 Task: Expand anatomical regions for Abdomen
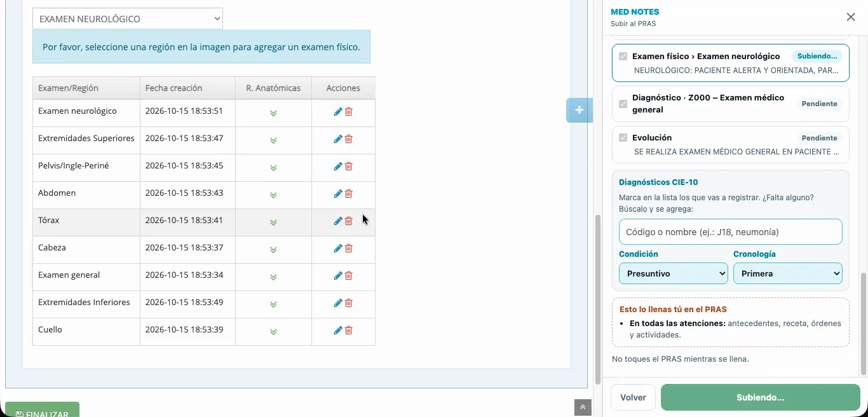click(273, 195)
